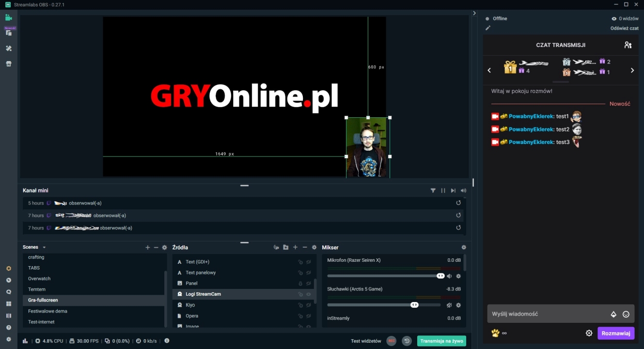Click the viewer list icon in chat header
The image size is (644, 349).
tap(628, 45)
